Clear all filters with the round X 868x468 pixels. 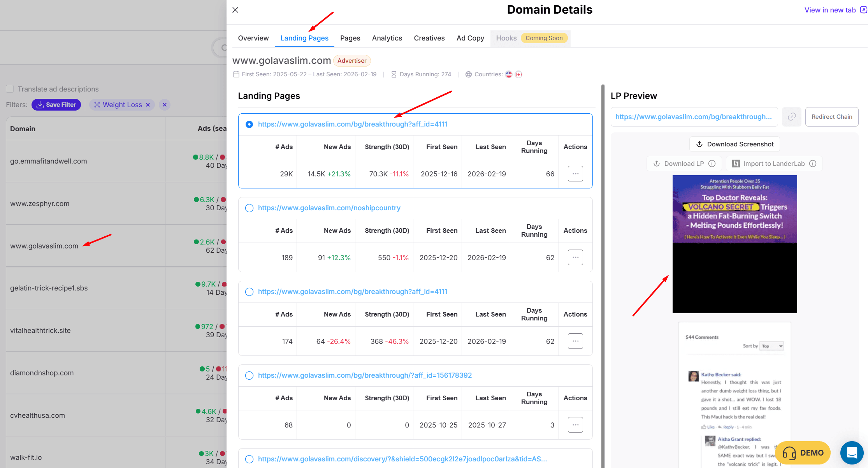(x=165, y=105)
